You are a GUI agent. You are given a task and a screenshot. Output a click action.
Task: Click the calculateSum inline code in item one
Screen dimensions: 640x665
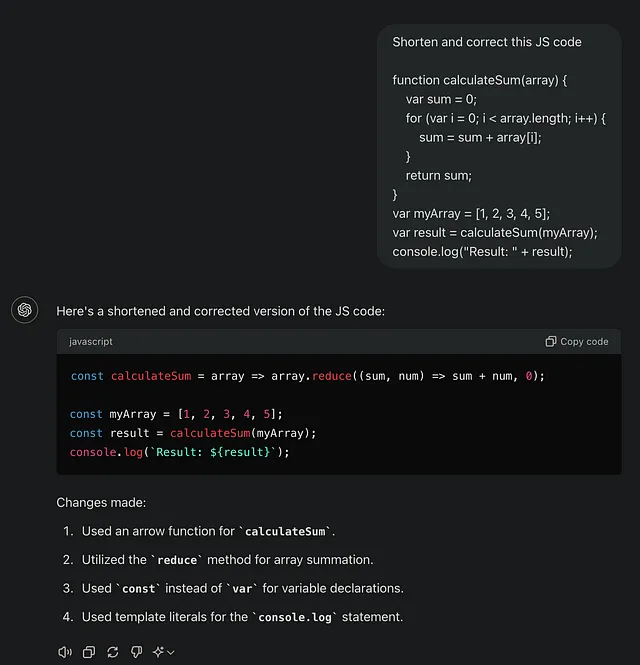coord(285,531)
